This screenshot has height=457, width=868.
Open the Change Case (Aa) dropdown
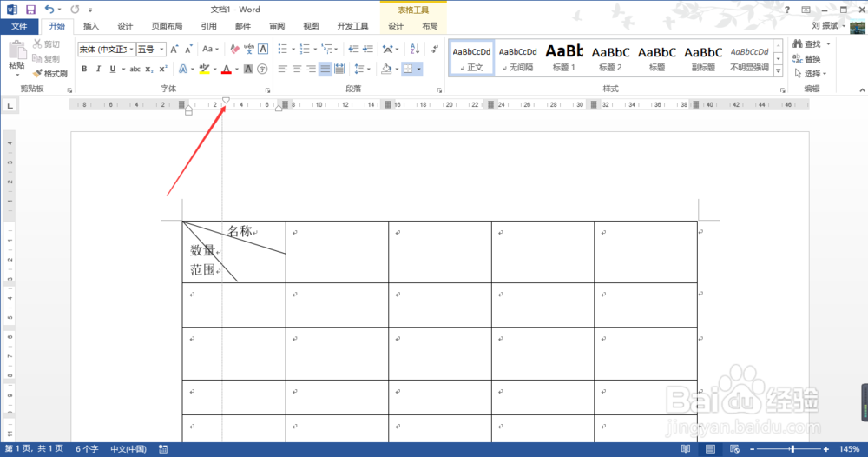pyautogui.click(x=210, y=50)
